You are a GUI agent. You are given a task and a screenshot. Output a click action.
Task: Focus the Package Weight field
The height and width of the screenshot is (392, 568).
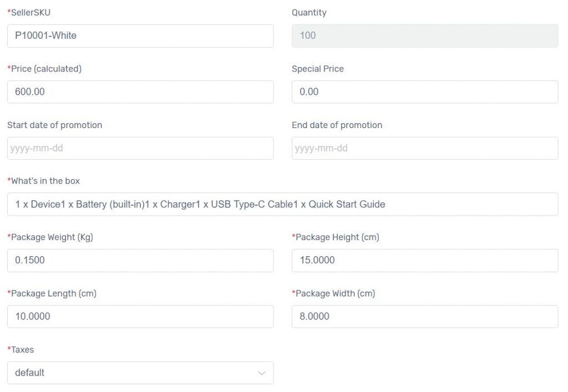[140, 260]
